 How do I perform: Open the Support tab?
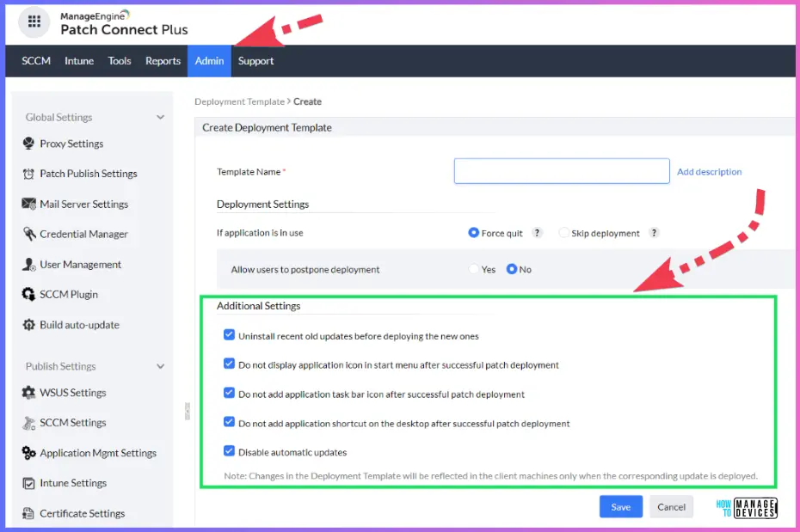255,61
